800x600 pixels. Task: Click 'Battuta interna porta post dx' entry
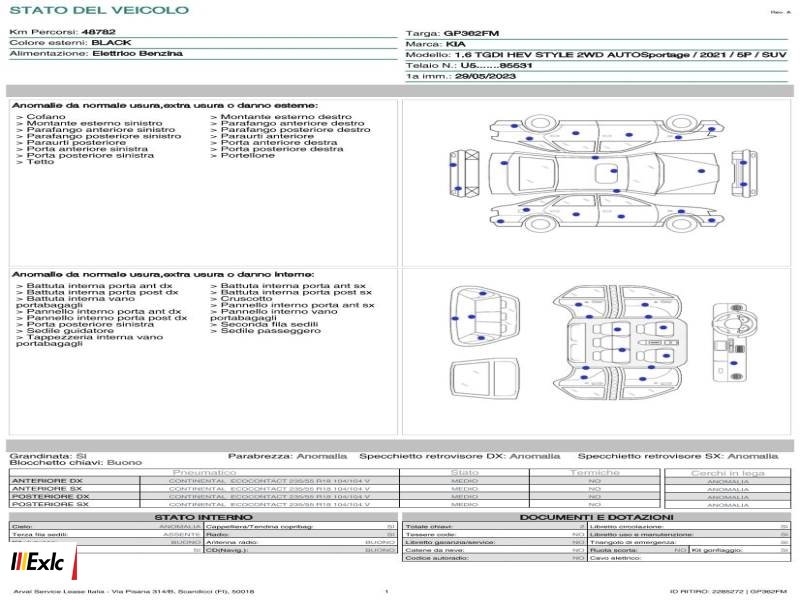pos(97,292)
